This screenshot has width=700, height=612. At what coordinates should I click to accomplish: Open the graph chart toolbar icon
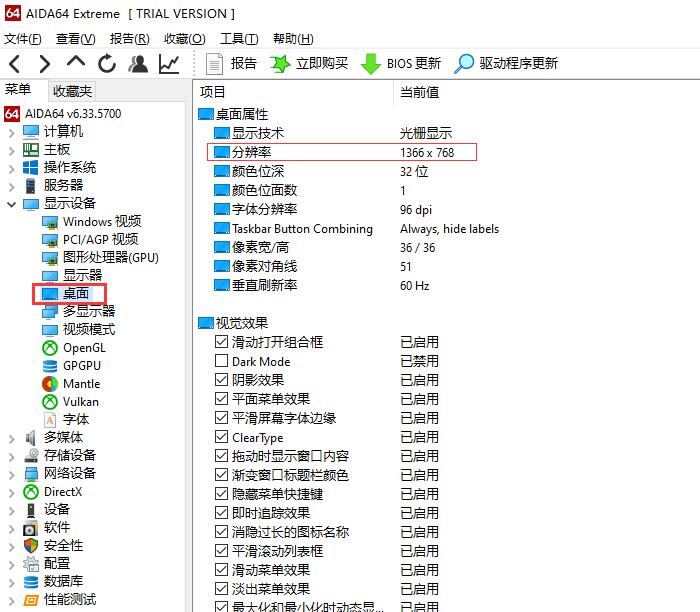[x=169, y=64]
